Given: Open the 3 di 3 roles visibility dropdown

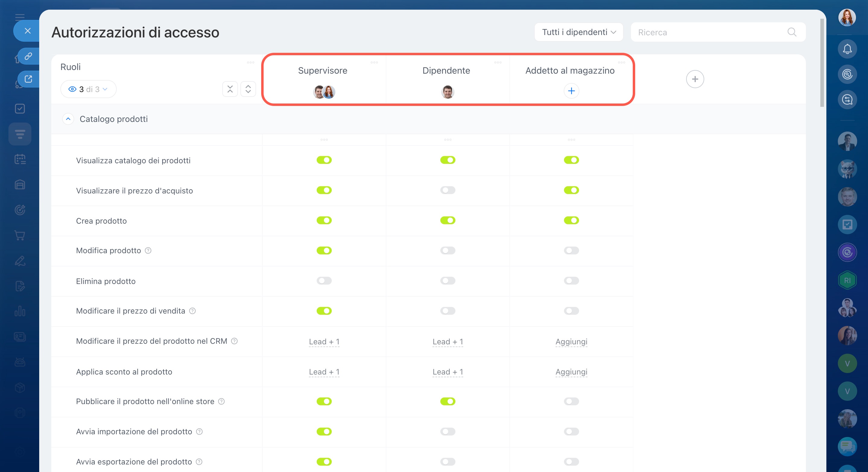Looking at the screenshot, I should (x=88, y=89).
